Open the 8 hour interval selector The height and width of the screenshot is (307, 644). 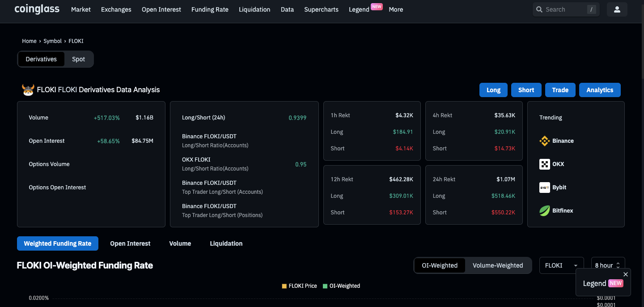(608, 265)
